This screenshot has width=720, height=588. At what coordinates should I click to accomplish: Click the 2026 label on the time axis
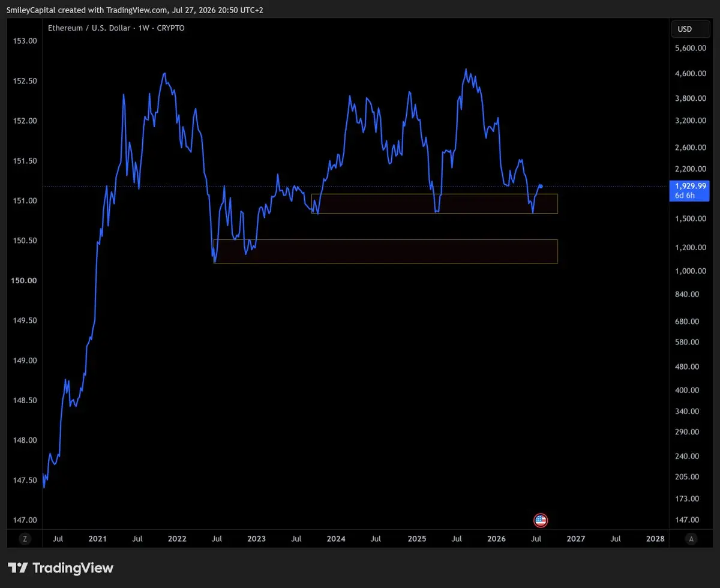coord(496,539)
